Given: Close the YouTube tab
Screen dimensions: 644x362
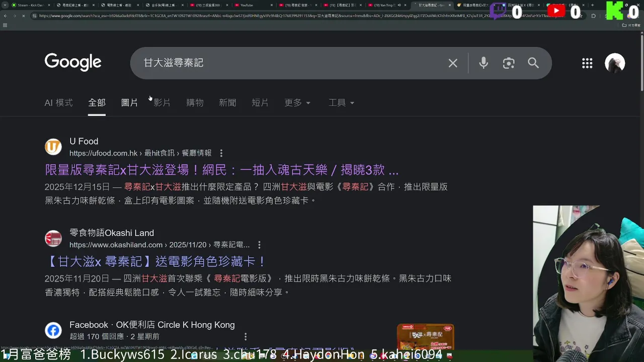Looking at the screenshot, I should [272, 5].
